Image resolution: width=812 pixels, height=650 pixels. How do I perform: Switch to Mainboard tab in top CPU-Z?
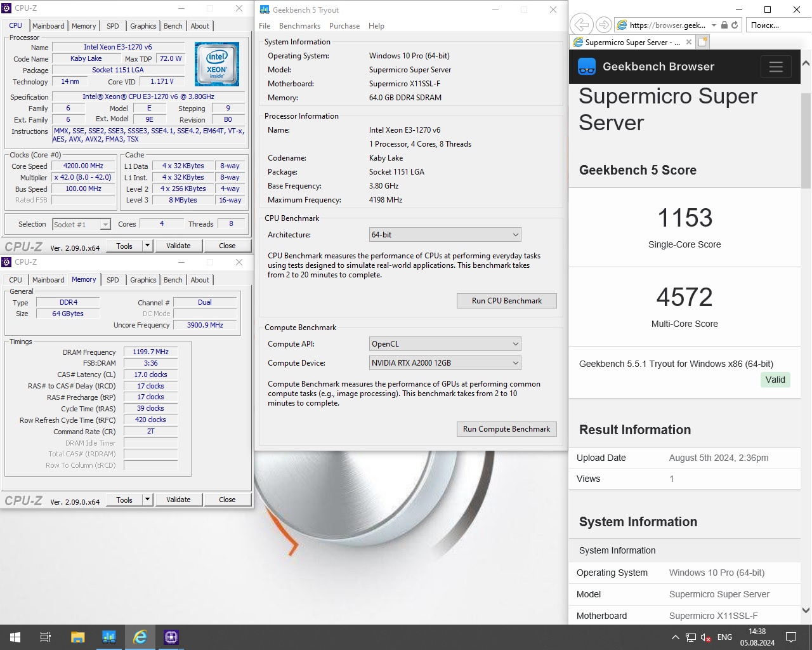click(48, 26)
